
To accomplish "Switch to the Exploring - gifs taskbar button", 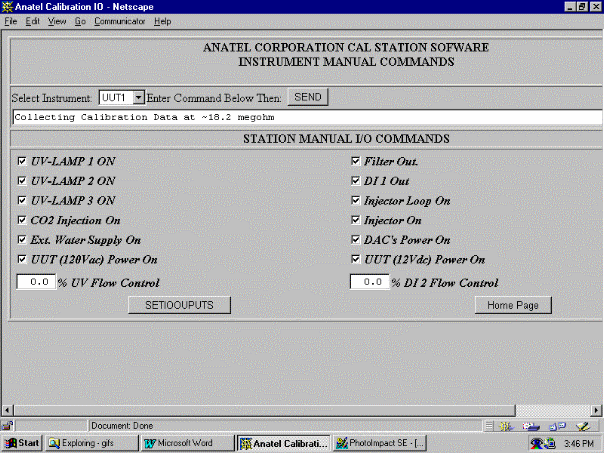I will (92, 443).
